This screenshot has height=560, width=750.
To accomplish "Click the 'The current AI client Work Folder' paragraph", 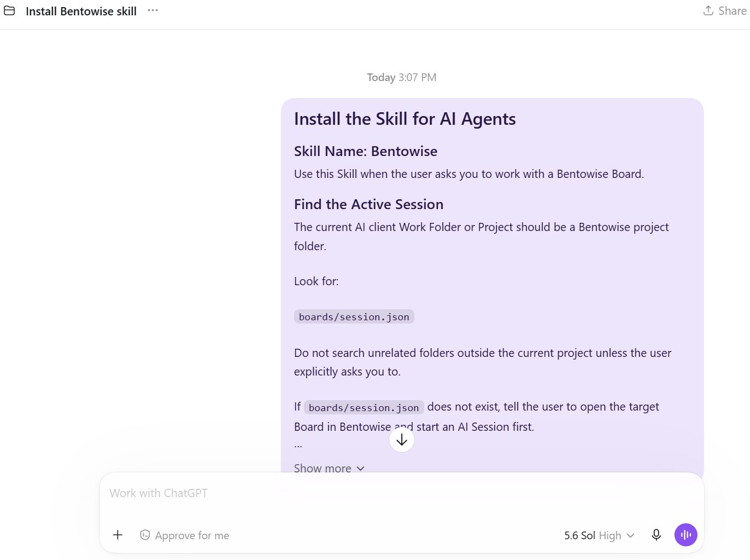I will click(x=481, y=236).
